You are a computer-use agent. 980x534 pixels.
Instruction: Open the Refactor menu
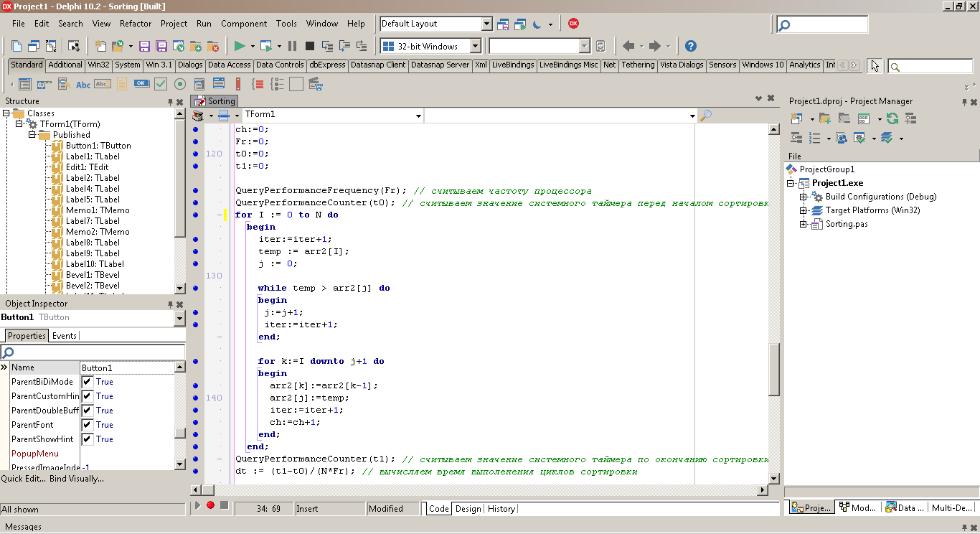pyautogui.click(x=136, y=24)
